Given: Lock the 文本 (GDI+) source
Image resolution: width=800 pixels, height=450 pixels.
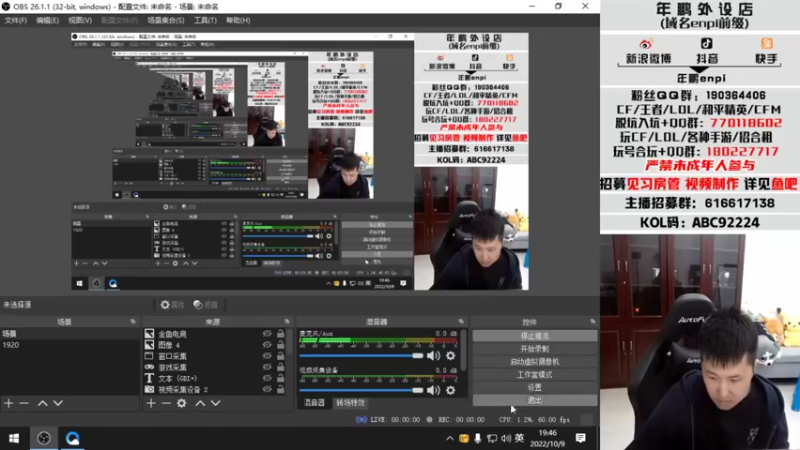Looking at the screenshot, I should point(281,379).
